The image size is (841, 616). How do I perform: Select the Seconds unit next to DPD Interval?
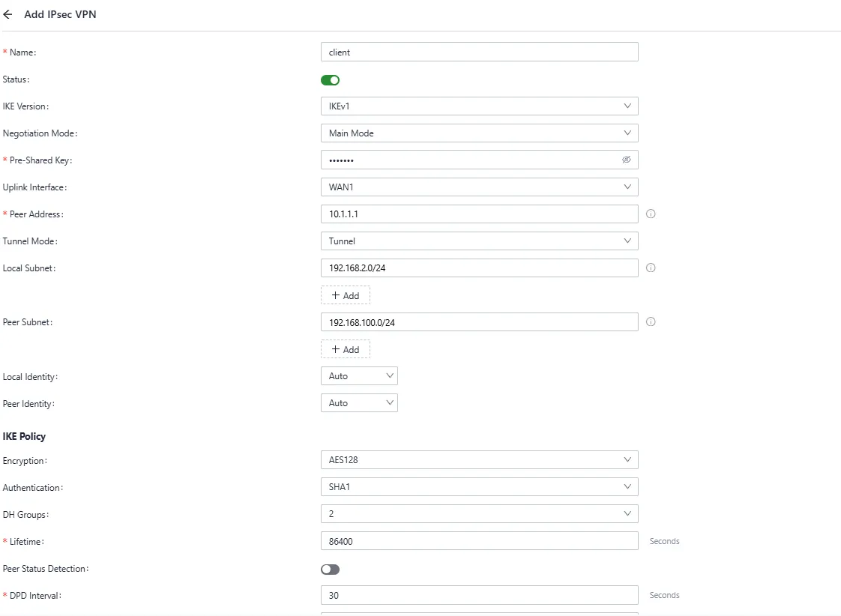click(x=664, y=595)
